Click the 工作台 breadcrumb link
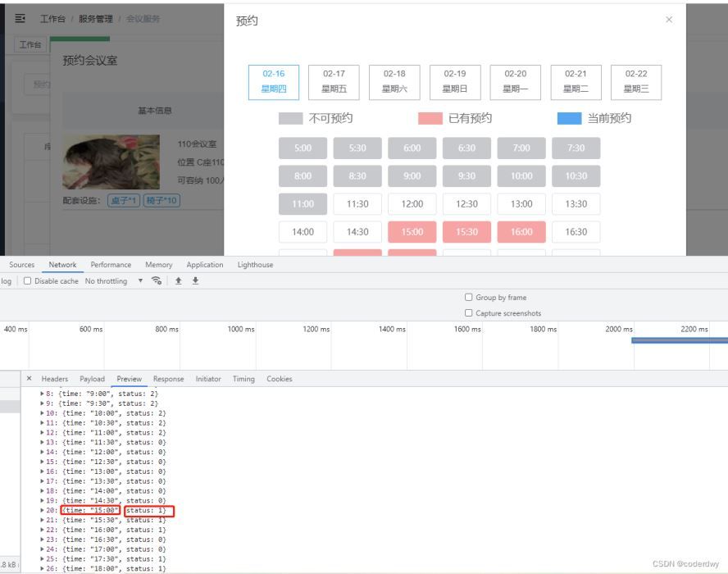 click(52, 19)
